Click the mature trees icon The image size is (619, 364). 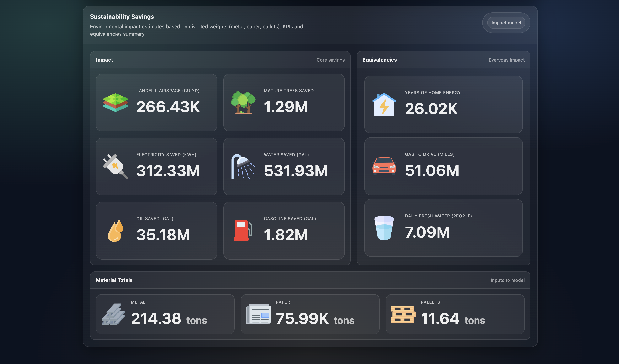pyautogui.click(x=243, y=102)
